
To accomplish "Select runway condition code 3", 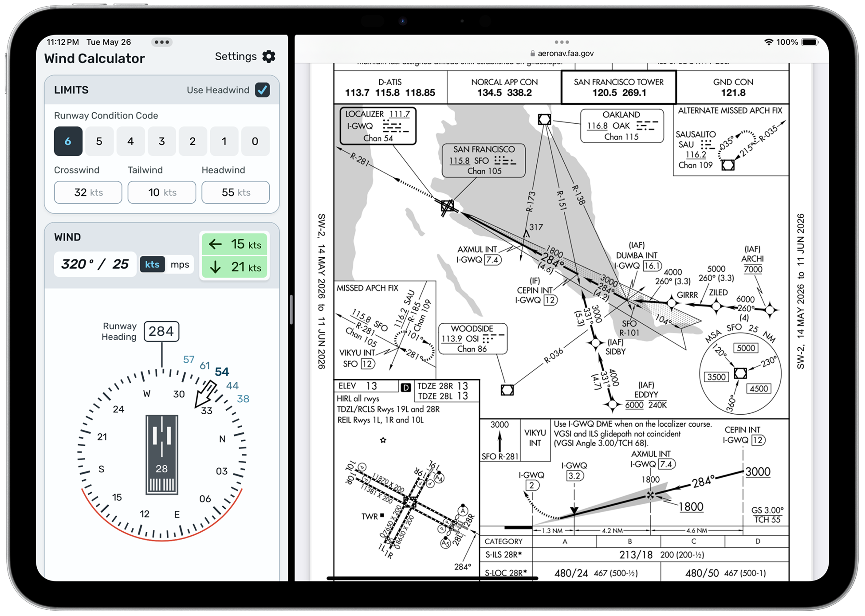I will click(x=162, y=141).
